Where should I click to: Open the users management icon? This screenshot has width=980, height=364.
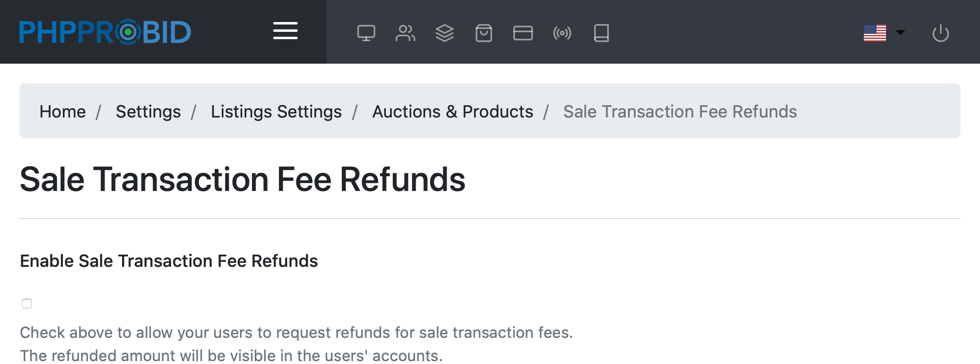(405, 33)
